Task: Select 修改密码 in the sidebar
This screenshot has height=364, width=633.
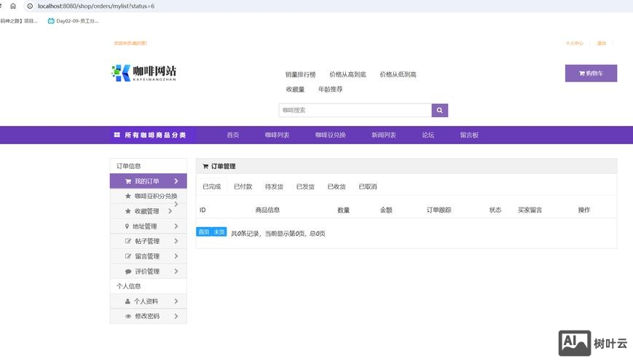Action: (148, 316)
